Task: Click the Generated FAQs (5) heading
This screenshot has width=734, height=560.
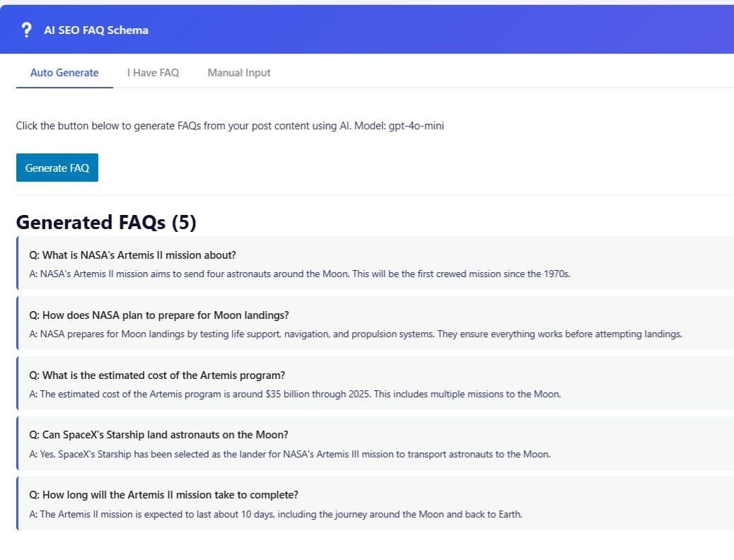Action: click(106, 222)
